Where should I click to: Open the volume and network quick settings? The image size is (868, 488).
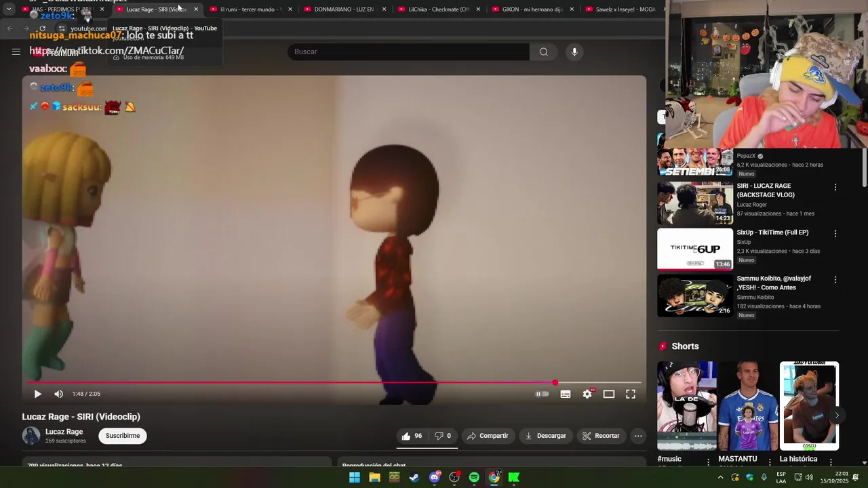pos(804,477)
